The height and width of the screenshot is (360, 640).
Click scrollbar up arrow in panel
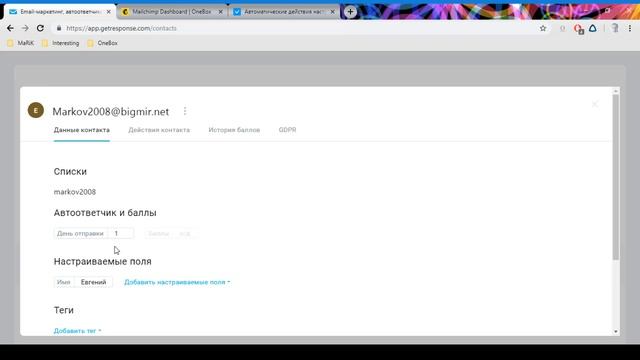[616, 91]
